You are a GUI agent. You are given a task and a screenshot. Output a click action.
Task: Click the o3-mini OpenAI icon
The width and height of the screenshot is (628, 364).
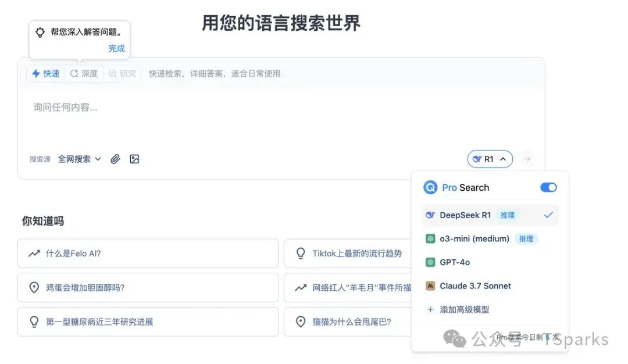coord(430,238)
